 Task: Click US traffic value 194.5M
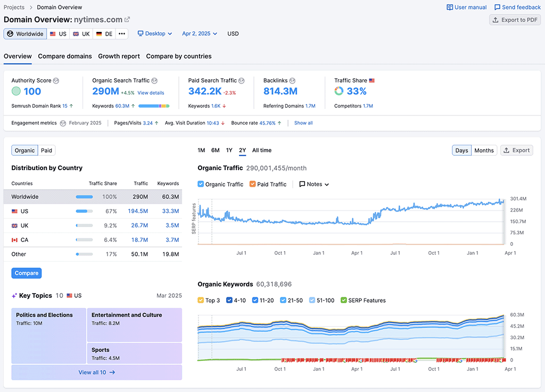[x=138, y=211]
